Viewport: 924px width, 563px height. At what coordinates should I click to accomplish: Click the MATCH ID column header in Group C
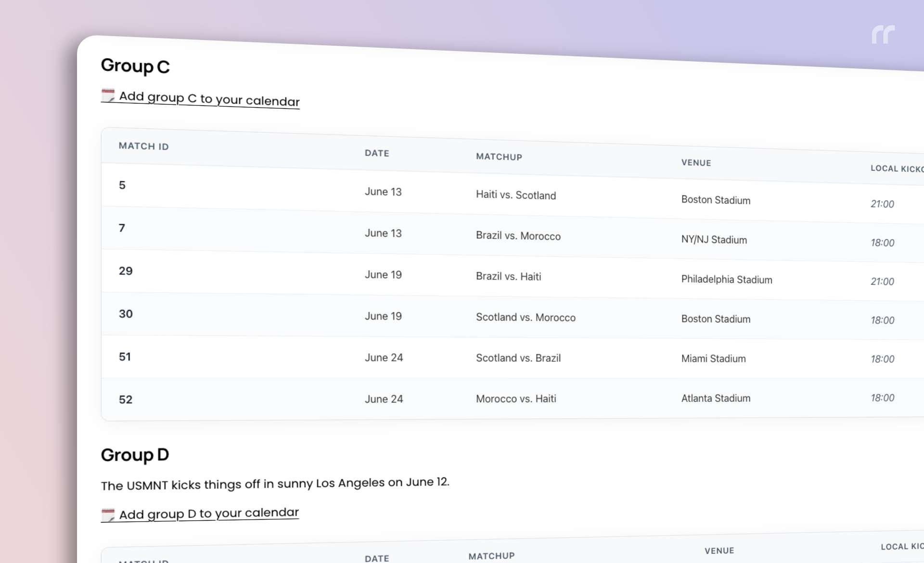coord(143,146)
